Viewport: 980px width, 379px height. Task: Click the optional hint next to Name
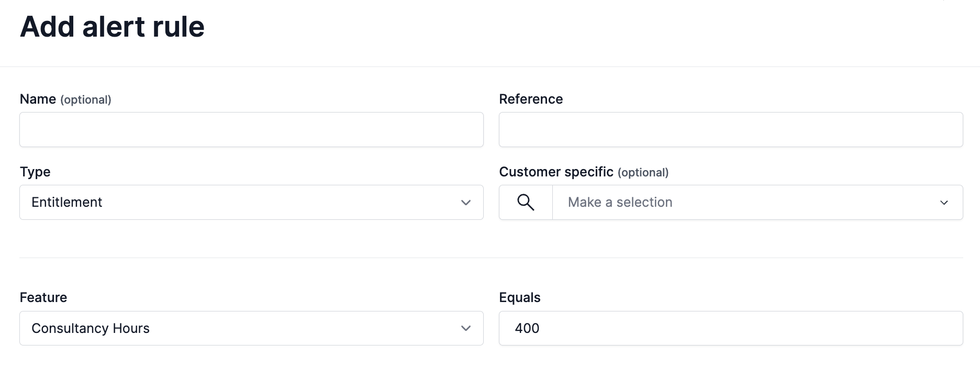tap(86, 100)
